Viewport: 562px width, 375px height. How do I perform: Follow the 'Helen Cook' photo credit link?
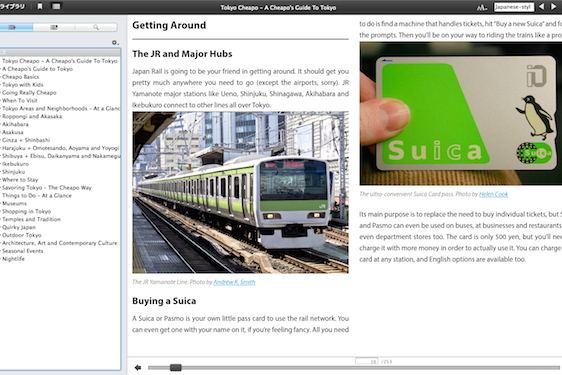(x=494, y=194)
